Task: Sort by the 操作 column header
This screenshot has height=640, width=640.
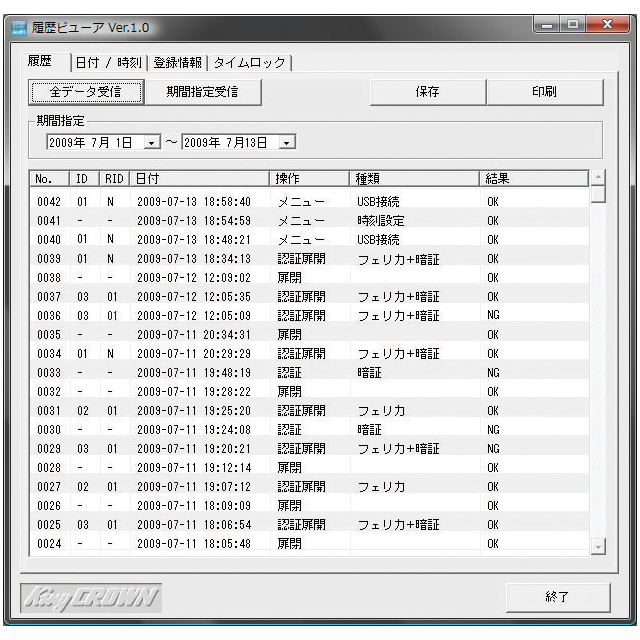Action: pyautogui.click(x=310, y=178)
